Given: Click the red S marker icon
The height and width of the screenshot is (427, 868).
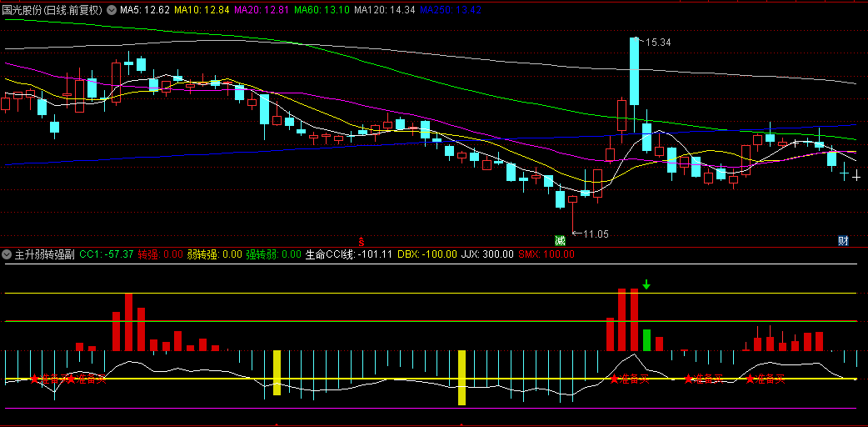Looking at the screenshot, I should click(361, 241).
